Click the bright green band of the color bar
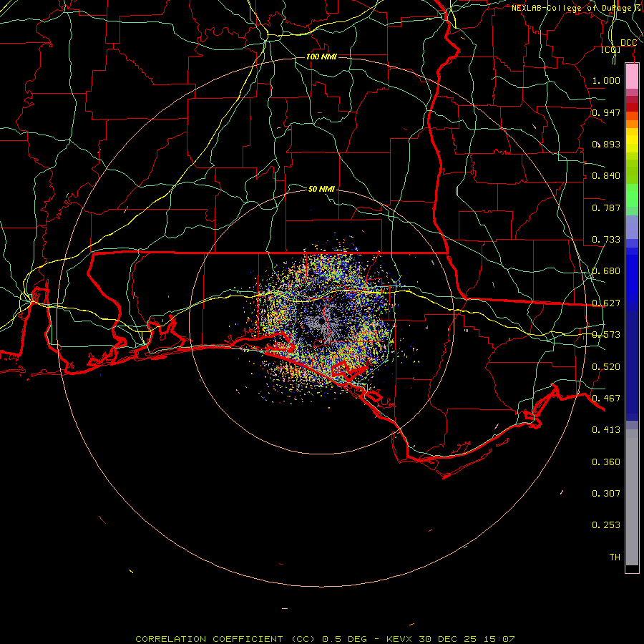The width and height of the screenshot is (644, 644). click(632, 195)
